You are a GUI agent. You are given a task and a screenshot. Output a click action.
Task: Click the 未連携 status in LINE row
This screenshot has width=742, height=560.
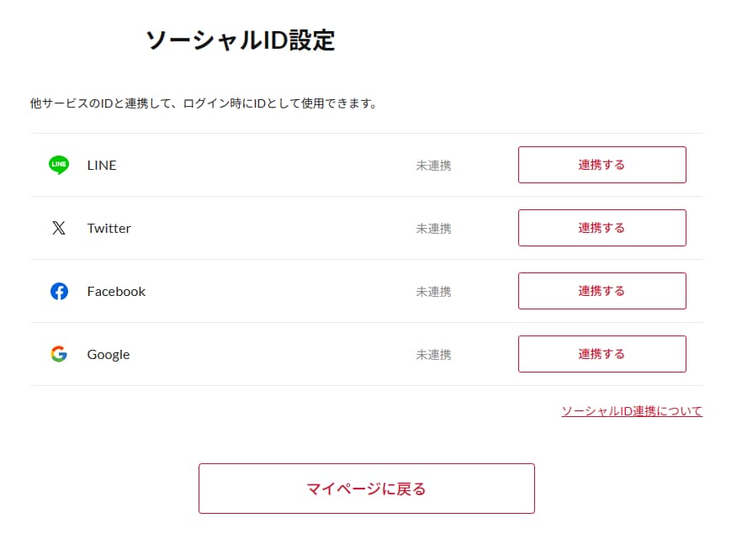point(433,166)
